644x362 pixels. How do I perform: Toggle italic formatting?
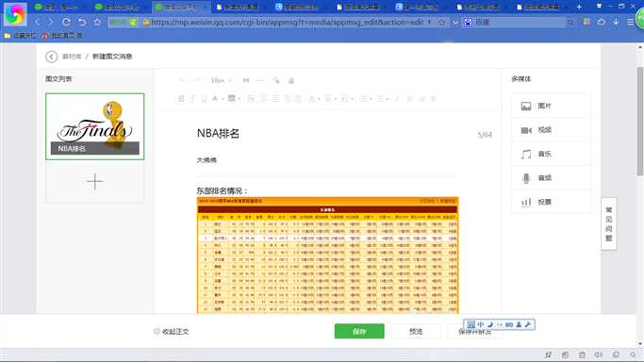click(192, 98)
